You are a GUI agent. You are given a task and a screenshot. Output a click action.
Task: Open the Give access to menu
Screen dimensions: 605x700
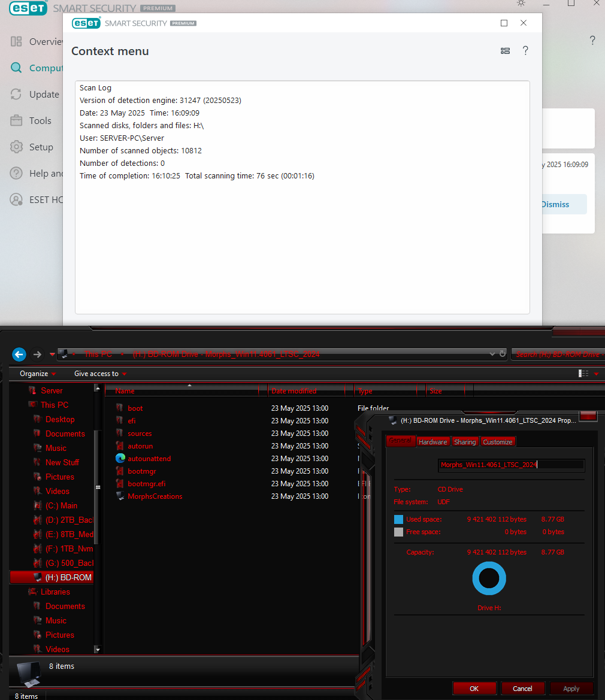101,374
